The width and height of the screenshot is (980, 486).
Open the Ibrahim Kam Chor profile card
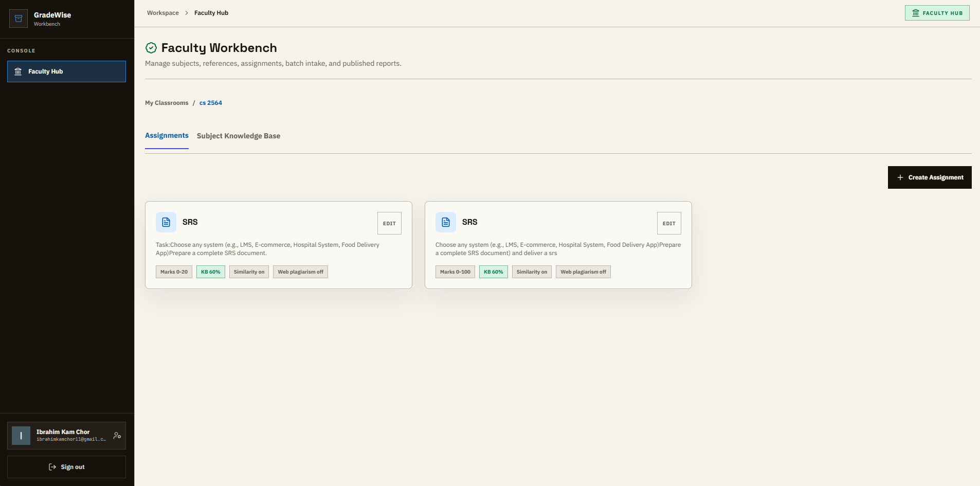tap(66, 436)
